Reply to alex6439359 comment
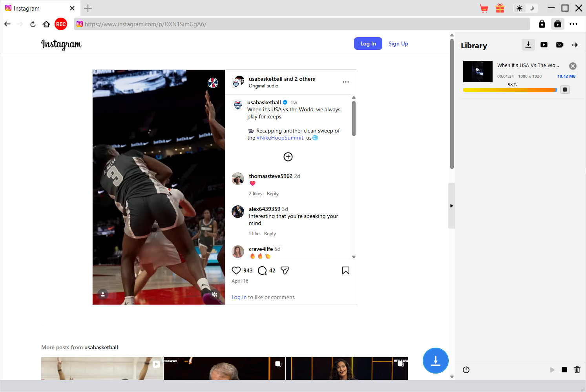This screenshot has height=392, width=586. pos(270,234)
